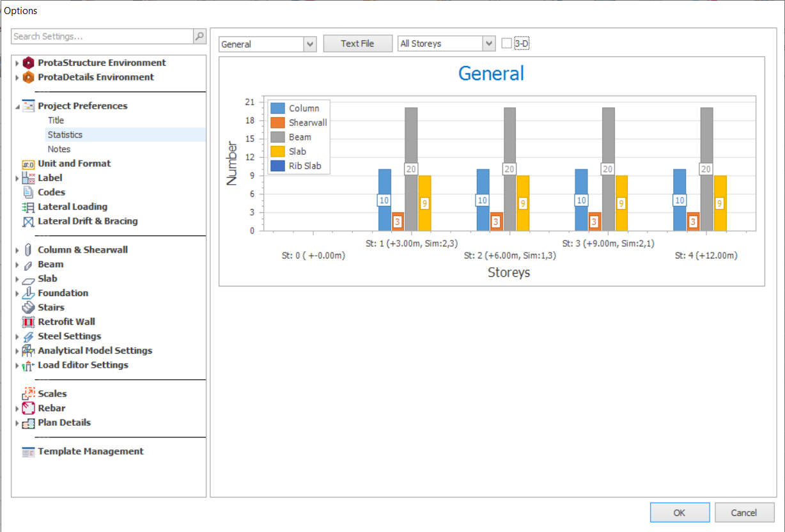This screenshot has height=532, width=785.
Task: Select the Lateral Loading icon
Action: (28, 207)
